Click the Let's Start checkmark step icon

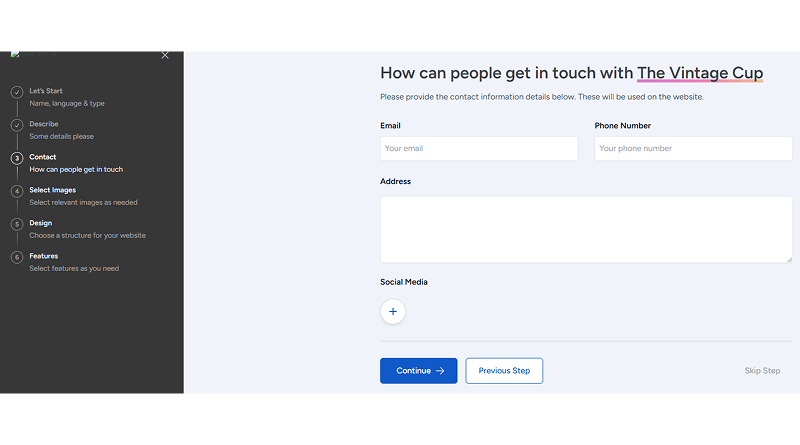click(17, 92)
